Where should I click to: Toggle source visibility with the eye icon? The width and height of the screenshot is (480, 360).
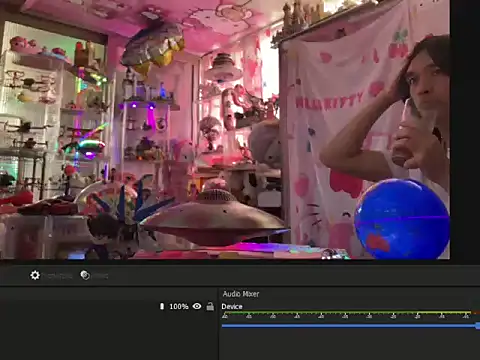pos(197,306)
